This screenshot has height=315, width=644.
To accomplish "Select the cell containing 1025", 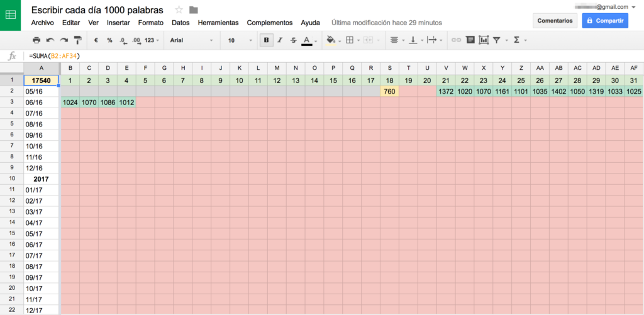I will (x=634, y=92).
